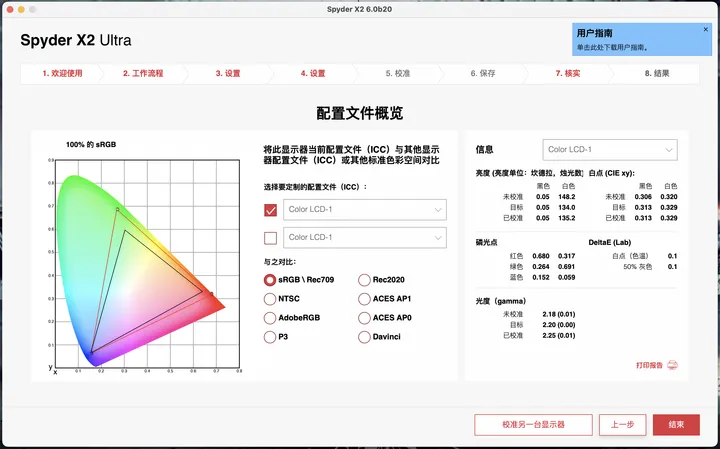Click the red phosphor x value 0.680
The width and height of the screenshot is (720, 449).
pyautogui.click(x=541, y=256)
